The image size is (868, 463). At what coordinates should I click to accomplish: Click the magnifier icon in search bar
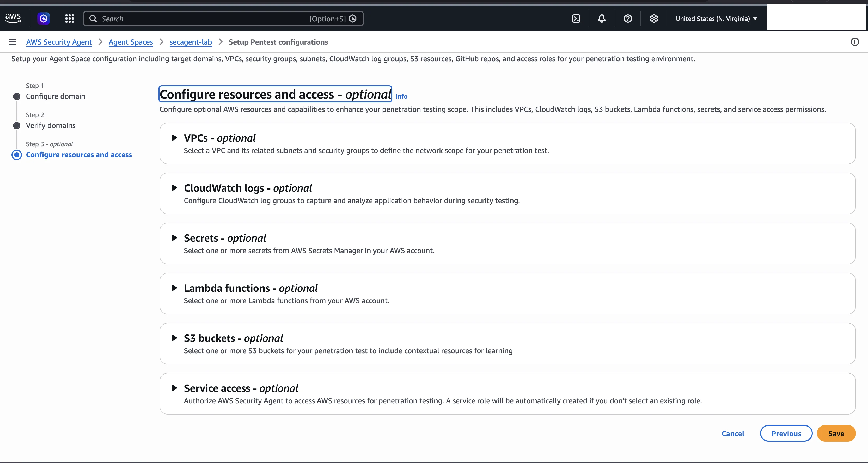93,19
